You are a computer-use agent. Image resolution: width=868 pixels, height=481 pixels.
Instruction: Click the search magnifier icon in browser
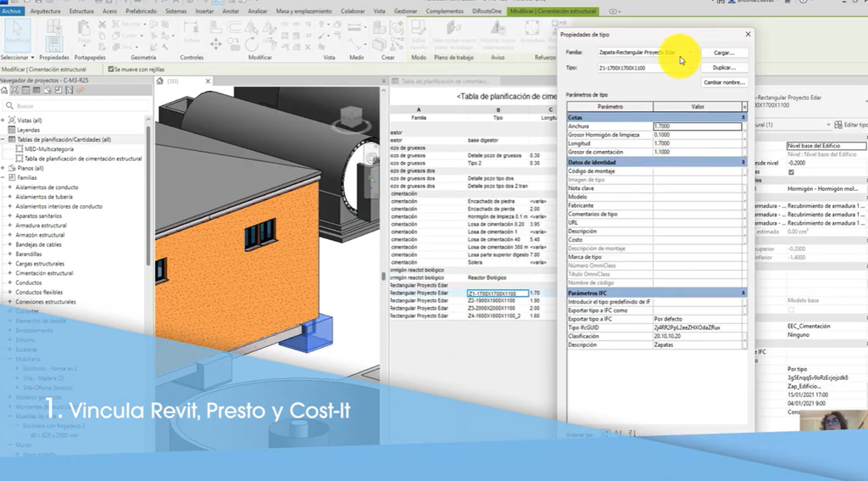pos(9,105)
